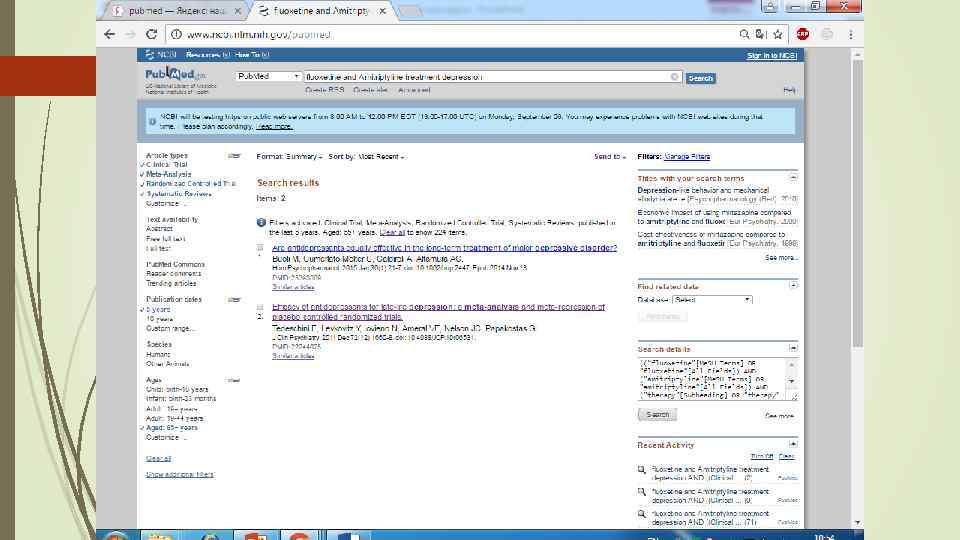960x540 pixels.
Task: Click the red ABP extension icon
Action: (x=803, y=34)
